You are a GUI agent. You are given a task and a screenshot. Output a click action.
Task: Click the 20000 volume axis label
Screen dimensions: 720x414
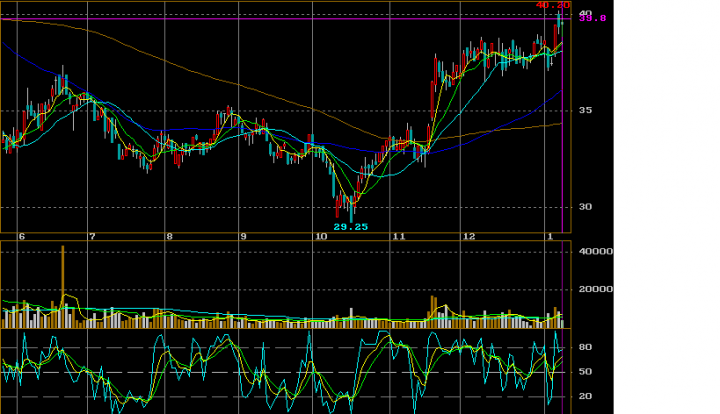596,289
